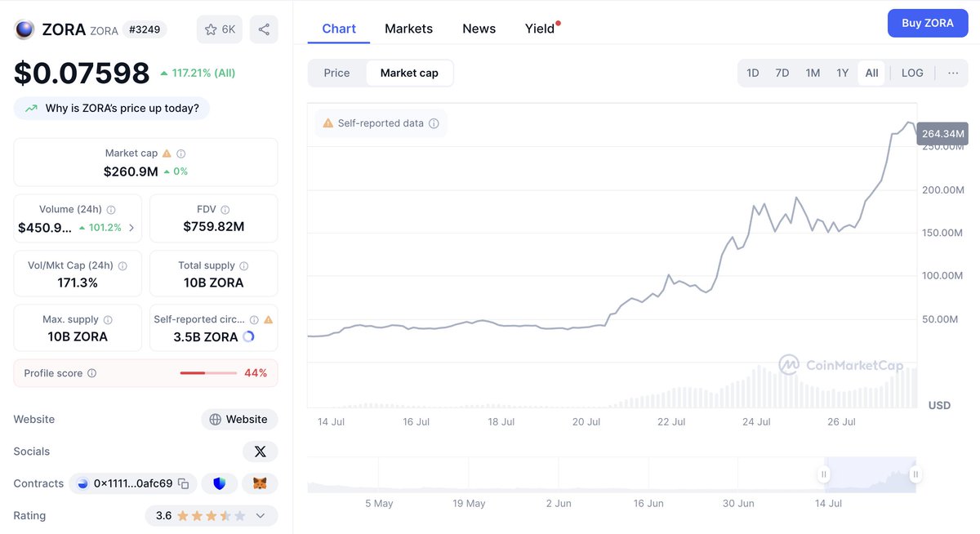Open the Self-reported circ. supply info icon

pos(254,320)
